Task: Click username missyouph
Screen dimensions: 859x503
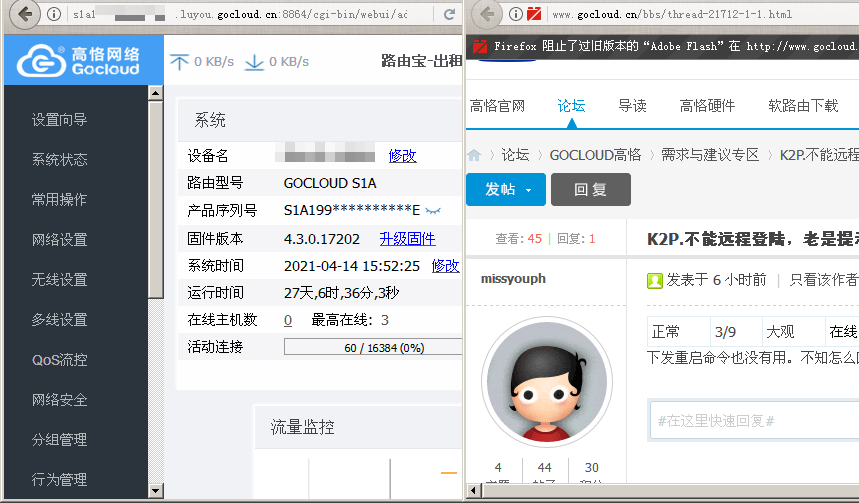Action: [x=513, y=278]
